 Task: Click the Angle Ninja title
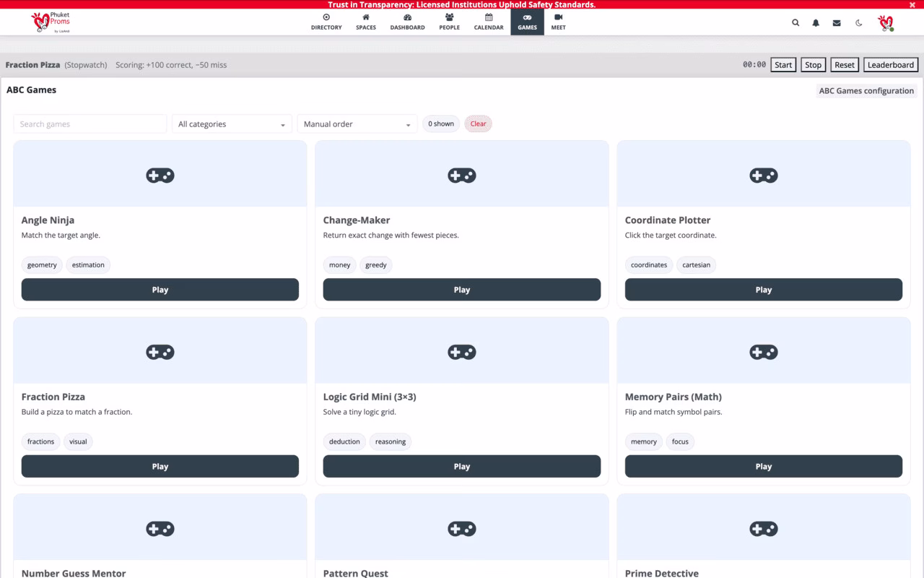48,220
